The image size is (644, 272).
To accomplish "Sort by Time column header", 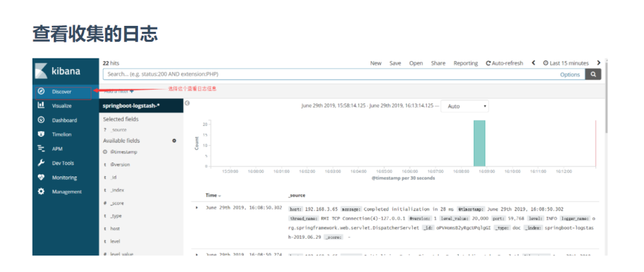I will [214, 195].
